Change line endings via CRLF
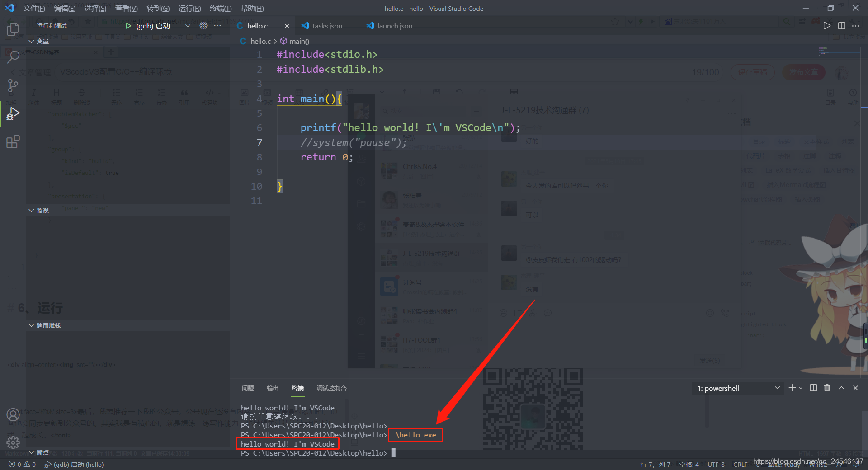 click(x=741, y=465)
